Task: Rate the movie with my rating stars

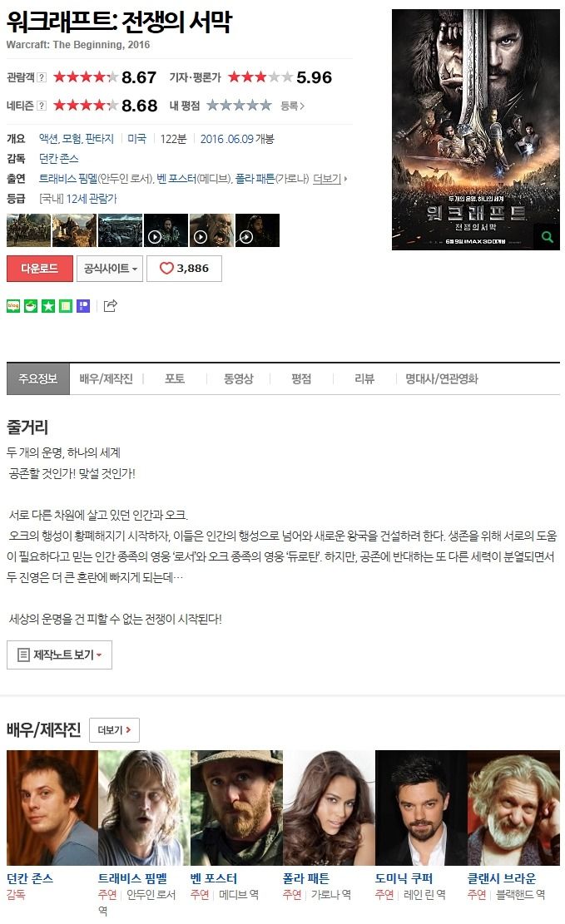Action: 239,106
